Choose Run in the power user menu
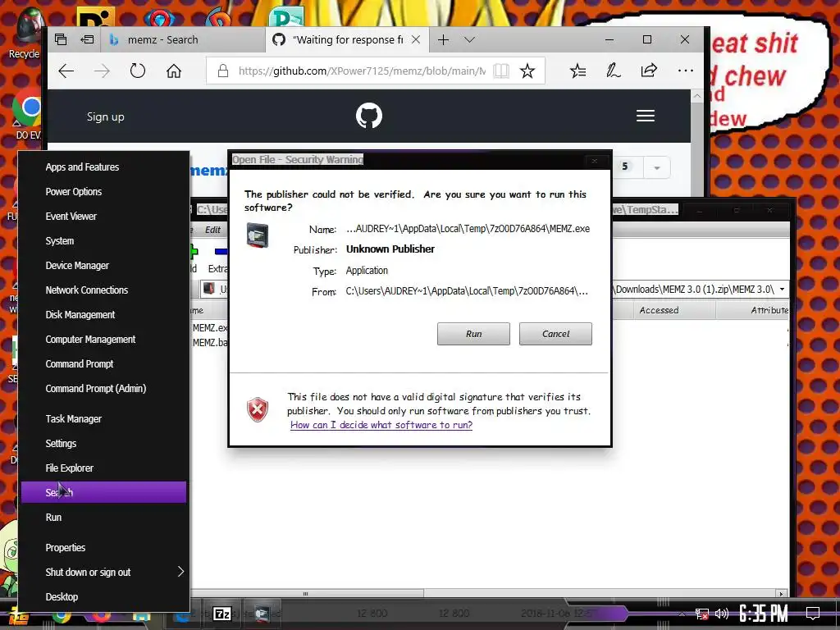The height and width of the screenshot is (630, 840). (53, 518)
